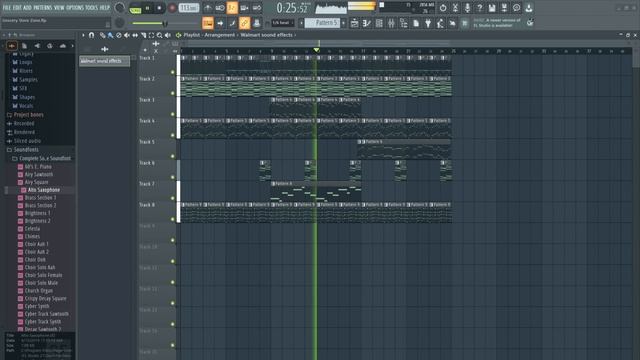Show the Piano roll window icon
Screen dimensions: 640x360
(x=367, y=23)
